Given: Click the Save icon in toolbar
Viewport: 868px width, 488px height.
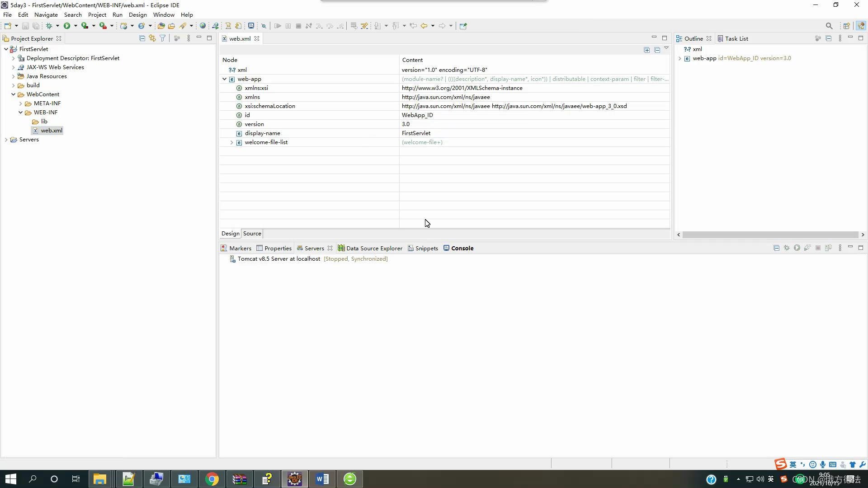Looking at the screenshot, I should (x=25, y=26).
